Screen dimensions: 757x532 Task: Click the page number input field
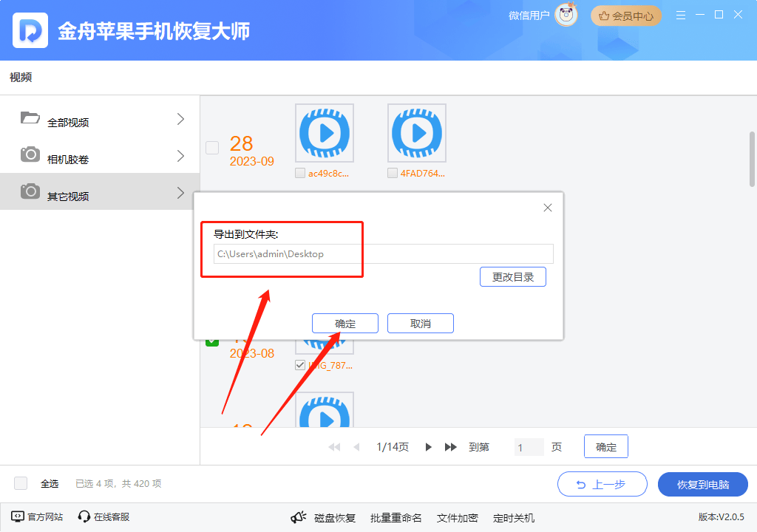click(529, 446)
